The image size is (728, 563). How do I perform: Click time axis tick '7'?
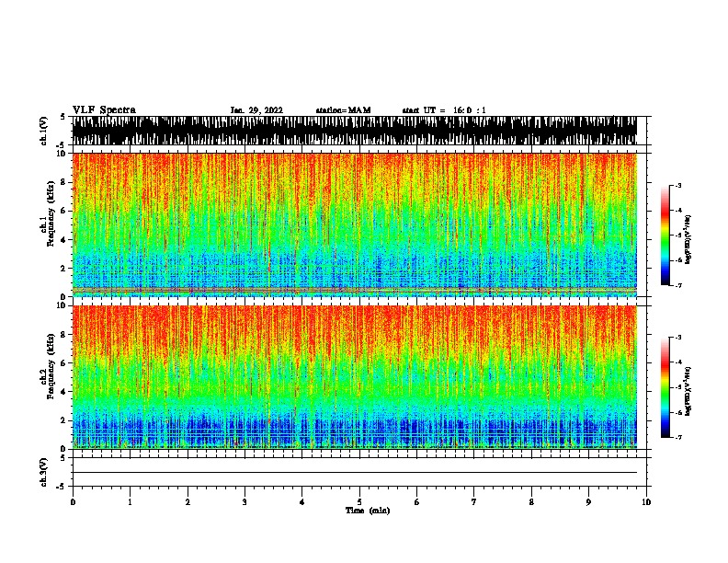[x=474, y=502]
